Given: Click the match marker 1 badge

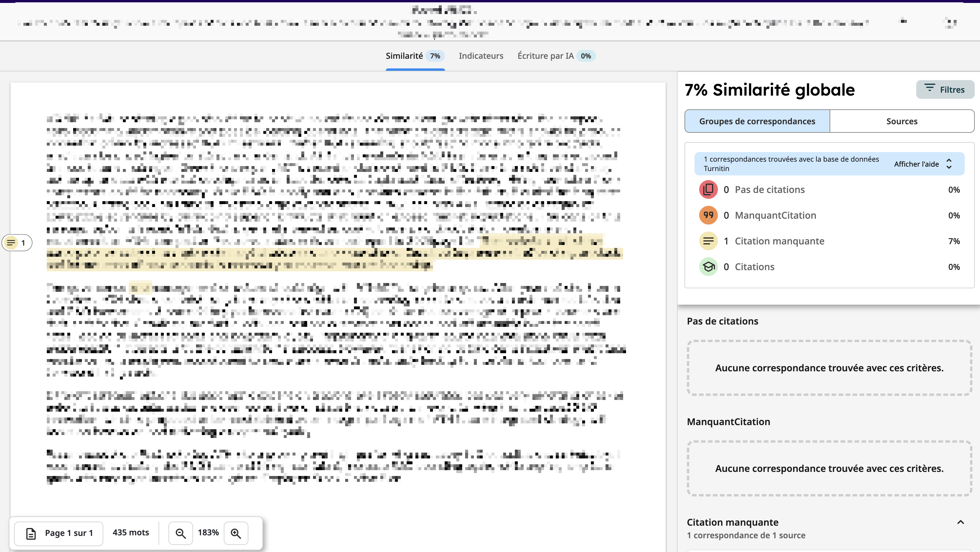Looking at the screenshot, I should [17, 243].
